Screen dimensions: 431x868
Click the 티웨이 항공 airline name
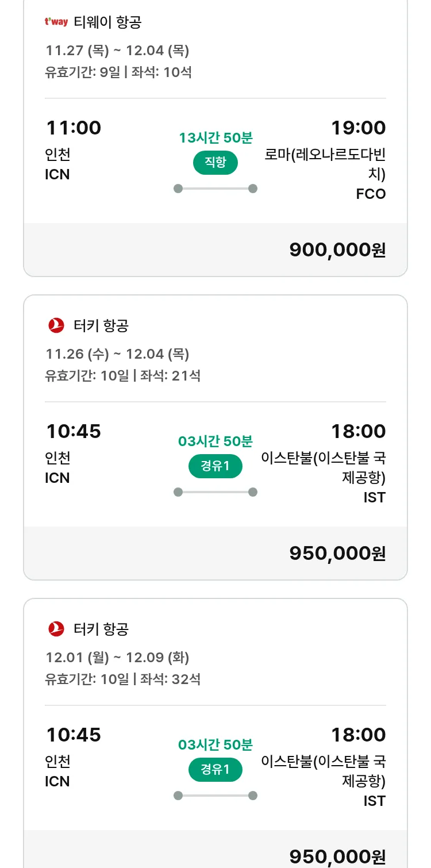tap(107, 22)
